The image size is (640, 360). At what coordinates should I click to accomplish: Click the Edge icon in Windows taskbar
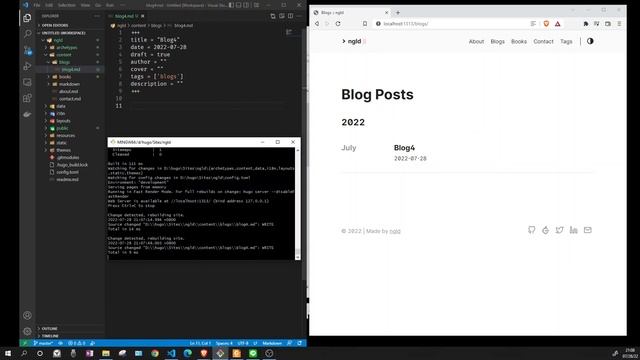pyautogui.click(x=187, y=353)
